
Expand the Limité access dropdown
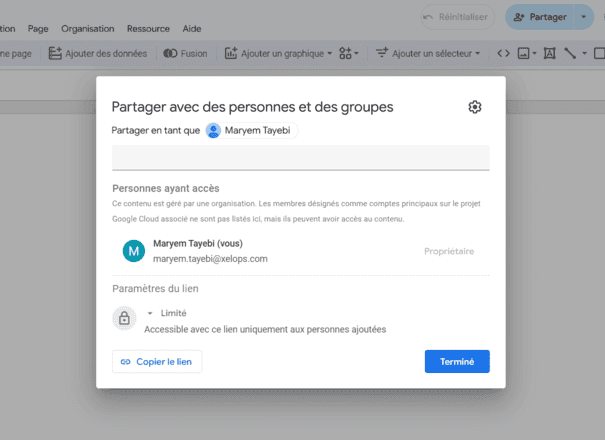tap(150, 313)
